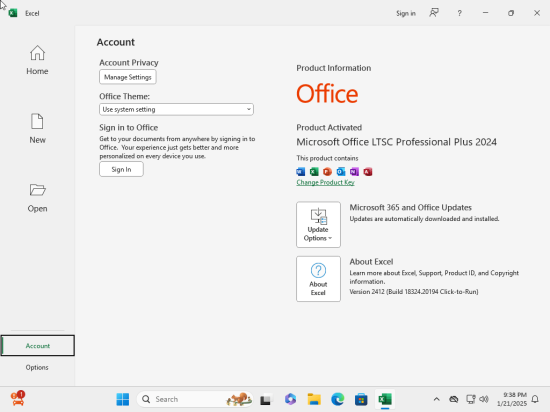Click the feedback icon in title bar
This screenshot has width=550, height=412.
(x=434, y=13)
